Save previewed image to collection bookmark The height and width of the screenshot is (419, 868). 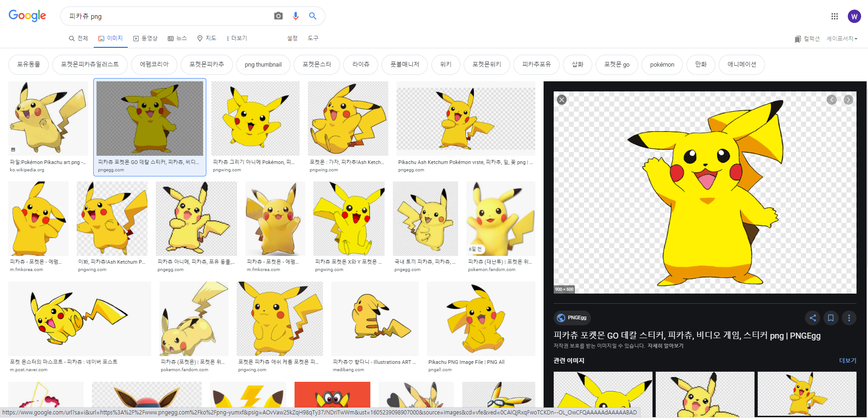(x=831, y=318)
